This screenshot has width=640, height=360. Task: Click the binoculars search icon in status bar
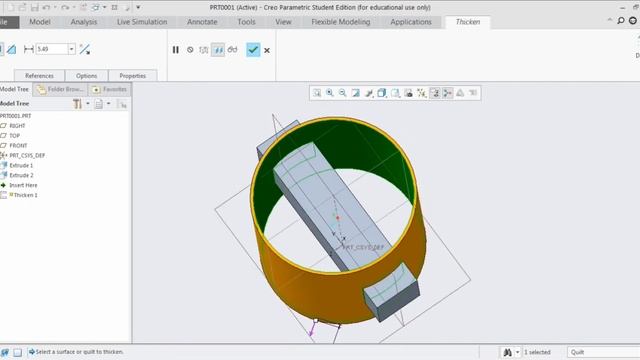pyautogui.click(x=507, y=352)
